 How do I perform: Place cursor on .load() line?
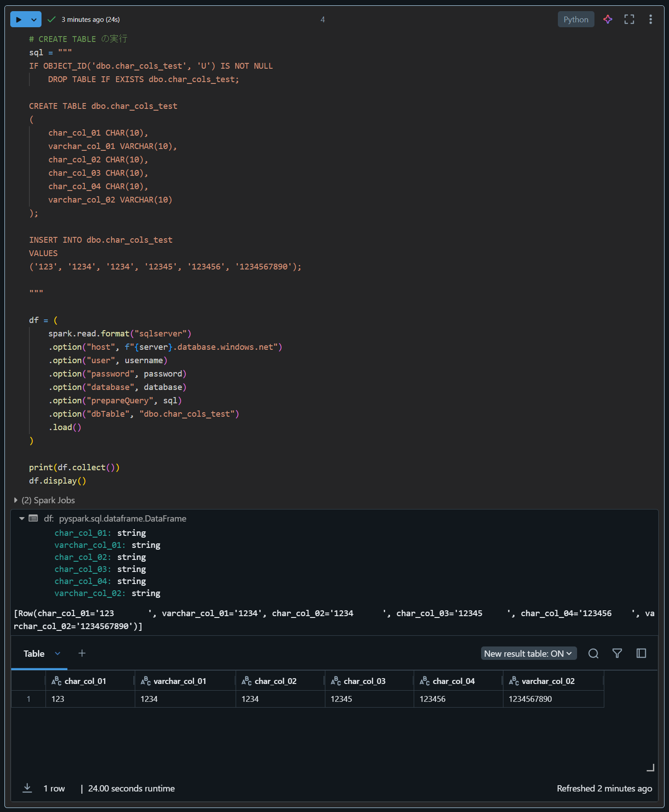65,427
